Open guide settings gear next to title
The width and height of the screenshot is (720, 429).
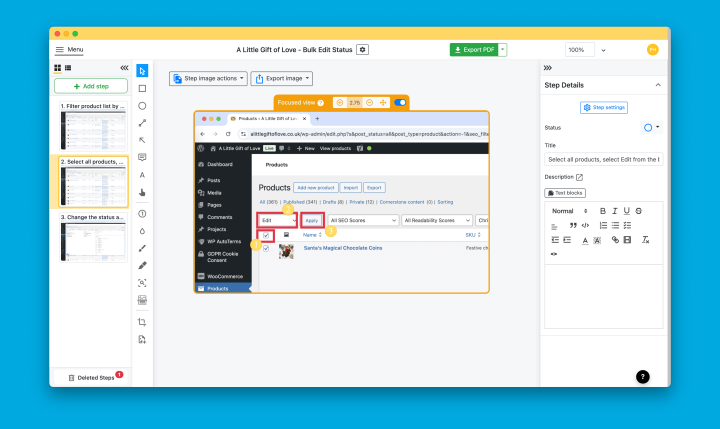(x=363, y=50)
